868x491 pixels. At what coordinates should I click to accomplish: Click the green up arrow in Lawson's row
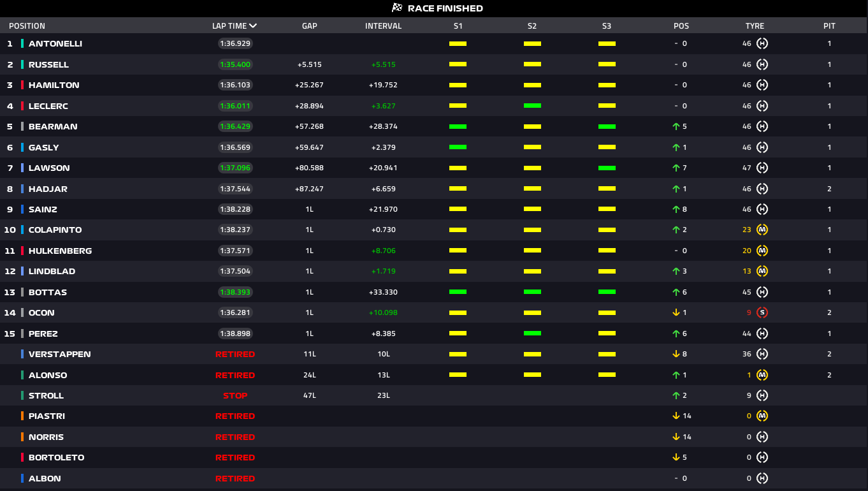click(676, 168)
